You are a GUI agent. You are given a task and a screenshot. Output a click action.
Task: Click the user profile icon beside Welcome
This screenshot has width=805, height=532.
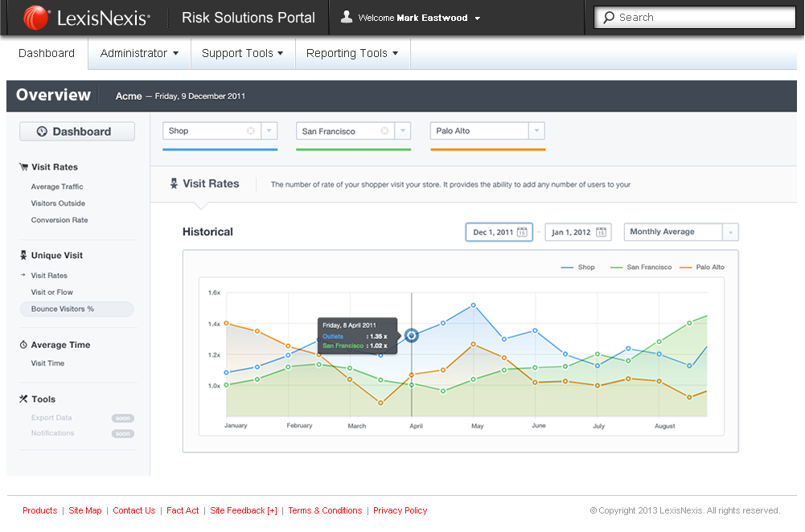point(347,17)
